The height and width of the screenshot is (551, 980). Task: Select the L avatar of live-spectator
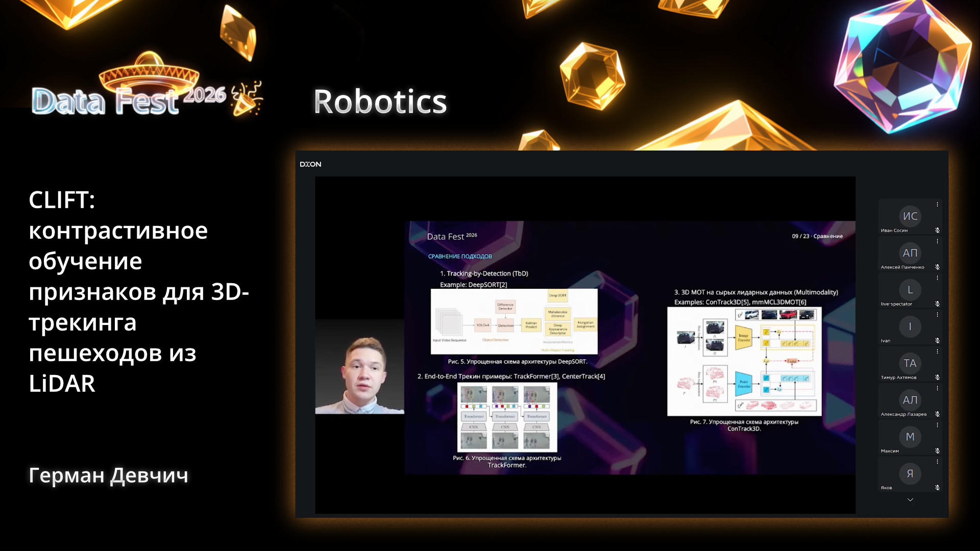coord(910,290)
